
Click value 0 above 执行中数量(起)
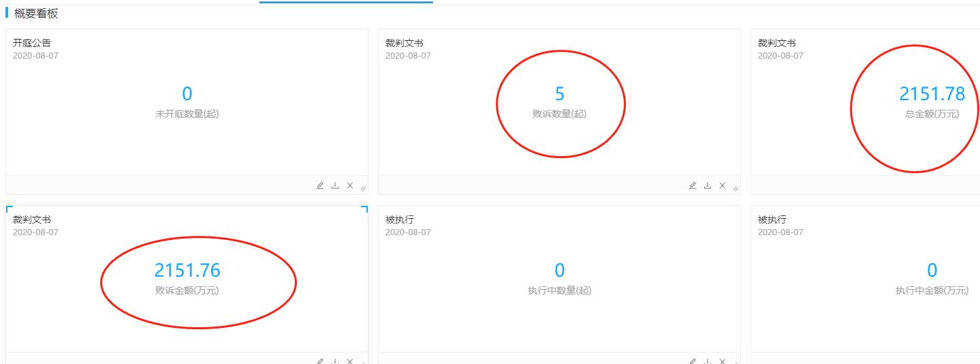[560, 271]
